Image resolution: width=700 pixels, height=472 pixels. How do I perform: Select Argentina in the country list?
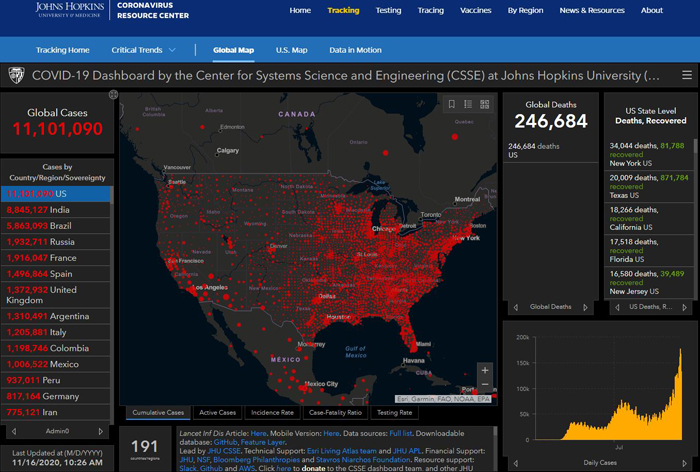[55, 316]
